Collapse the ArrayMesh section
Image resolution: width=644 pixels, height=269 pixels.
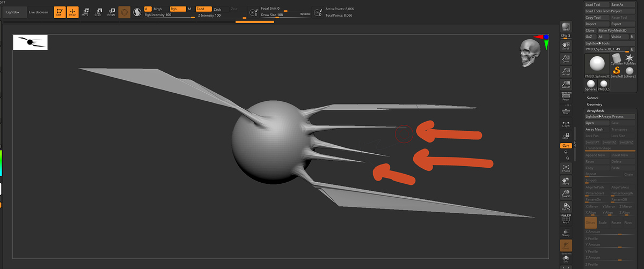(596, 111)
